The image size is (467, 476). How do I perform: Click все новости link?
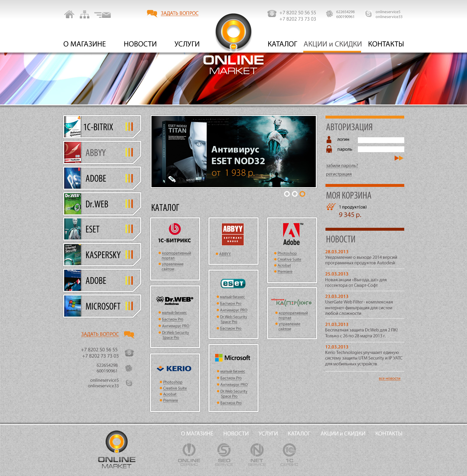pos(389,378)
